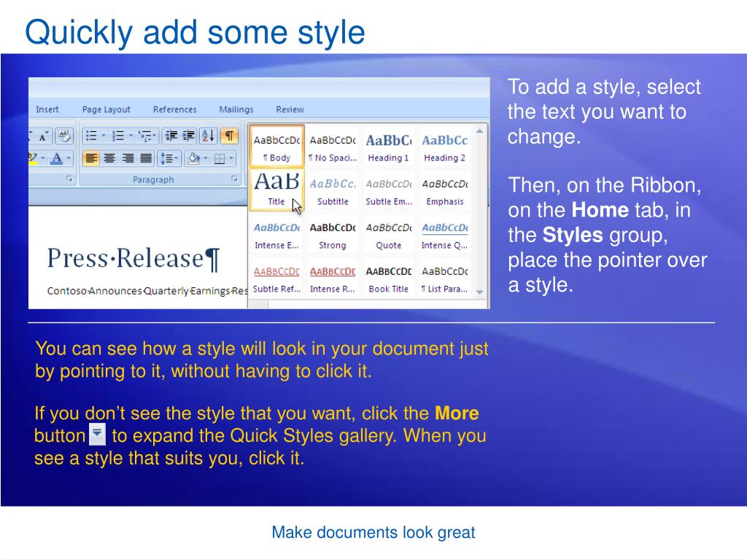Open the Bullets dropdown arrow
Screen dimensions: 747x560
click(x=103, y=136)
